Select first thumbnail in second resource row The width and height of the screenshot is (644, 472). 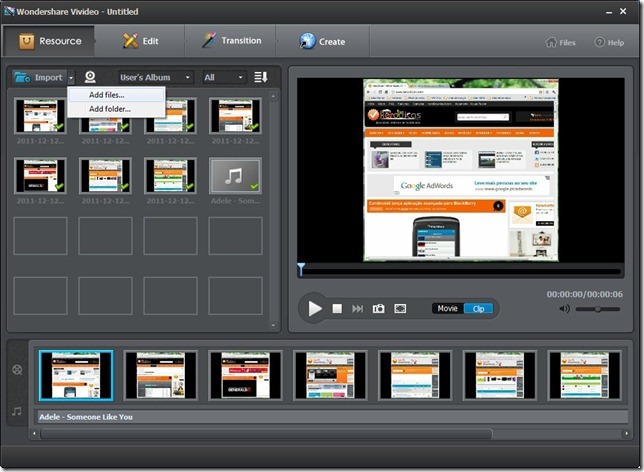(x=40, y=176)
